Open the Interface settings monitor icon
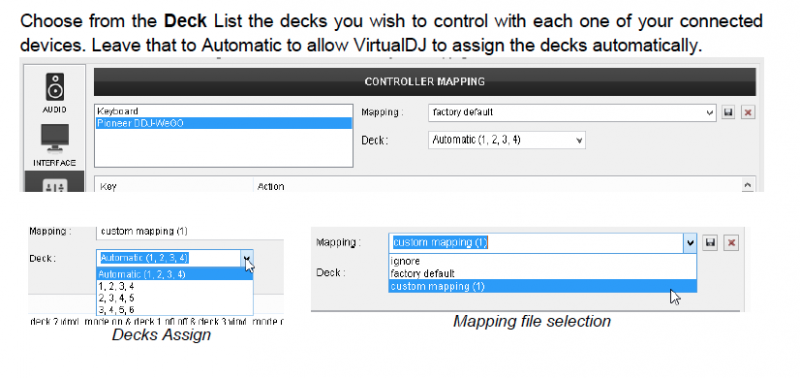 (55, 138)
